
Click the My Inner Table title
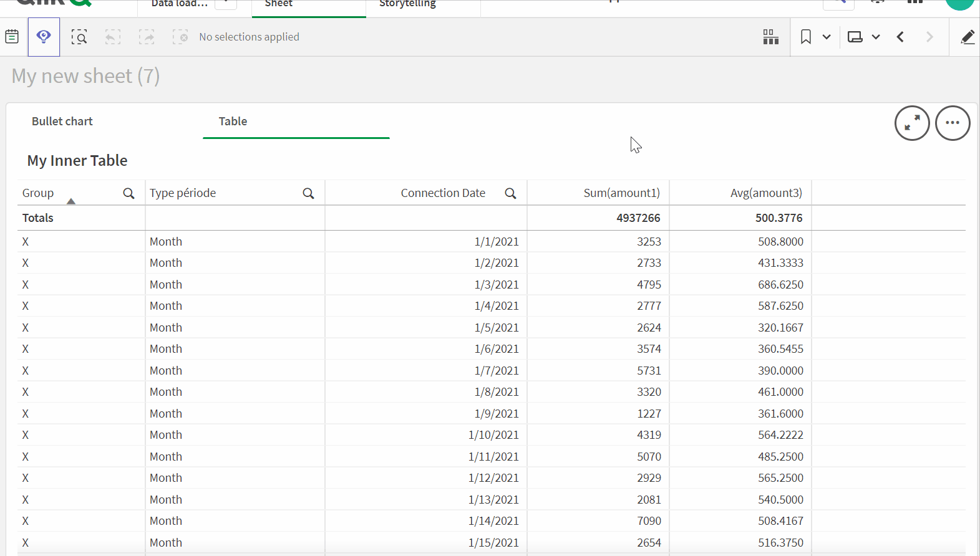click(77, 161)
